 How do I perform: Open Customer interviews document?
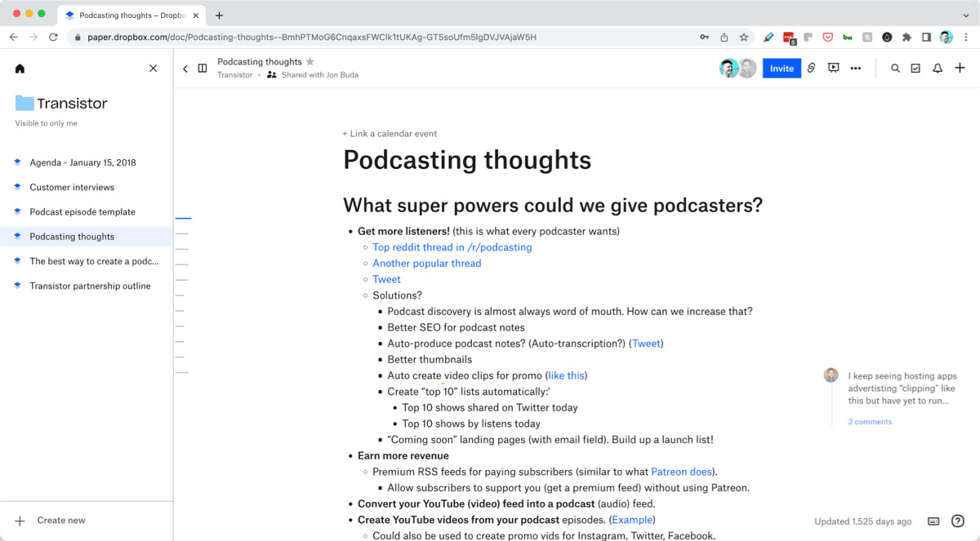[x=72, y=188]
